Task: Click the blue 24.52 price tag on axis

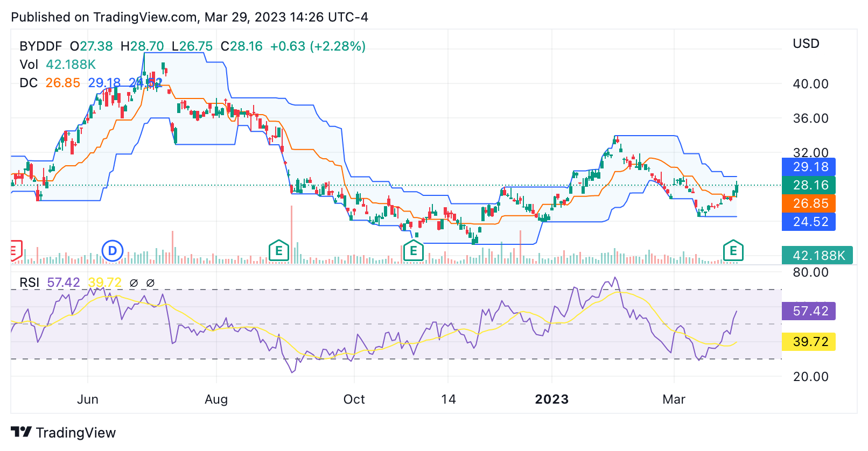Action: 809,222
